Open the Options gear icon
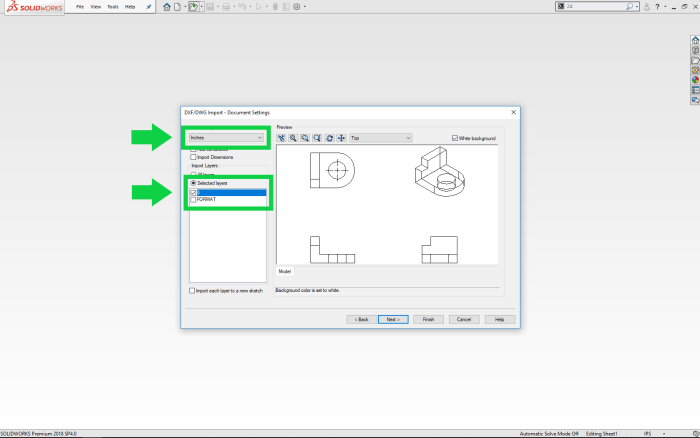The width and height of the screenshot is (700, 438). pos(297,7)
